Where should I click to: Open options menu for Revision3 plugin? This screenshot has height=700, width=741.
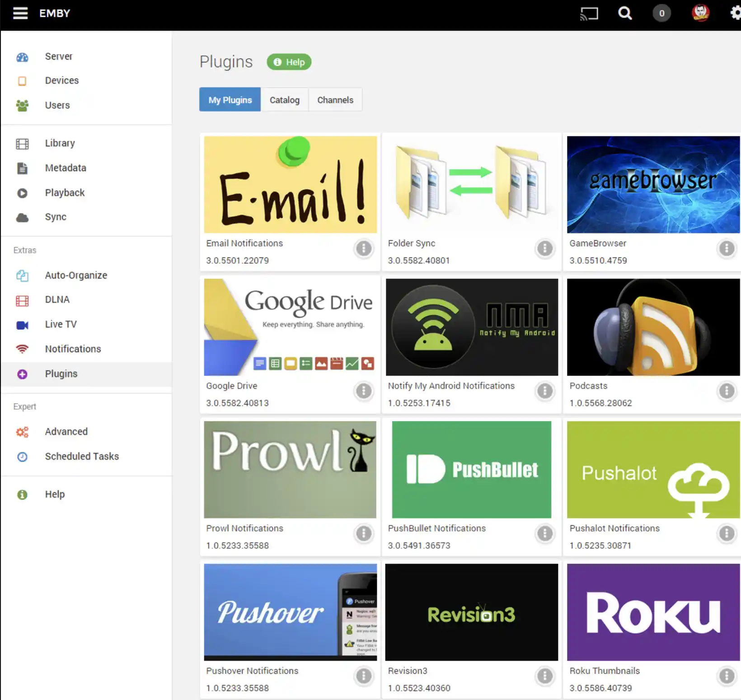[x=545, y=676]
